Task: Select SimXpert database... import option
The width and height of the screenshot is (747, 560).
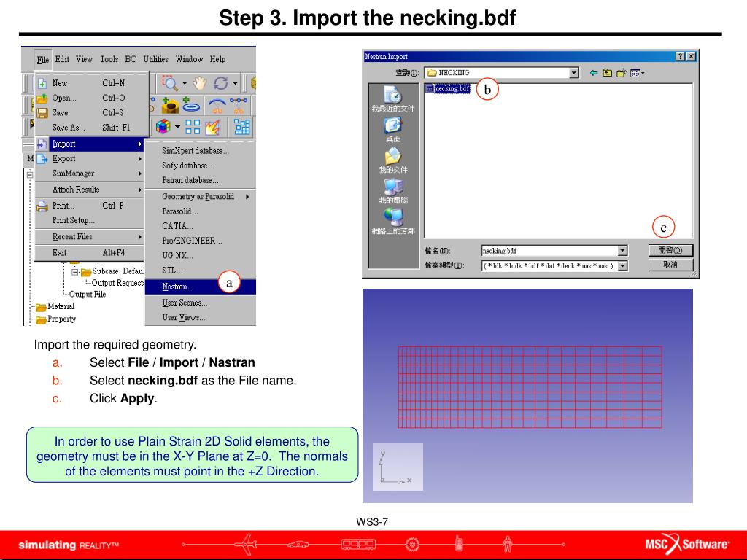Action: (x=201, y=150)
